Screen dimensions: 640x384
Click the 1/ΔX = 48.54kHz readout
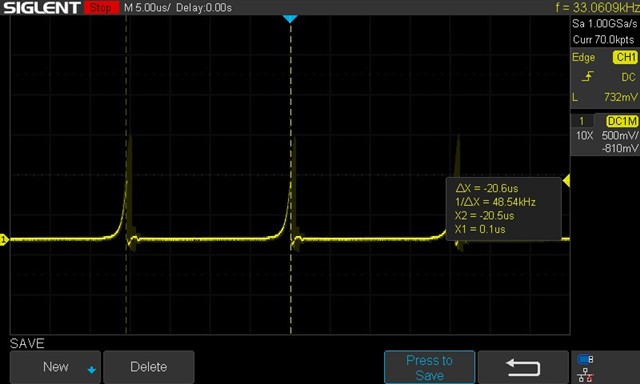coord(495,202)
